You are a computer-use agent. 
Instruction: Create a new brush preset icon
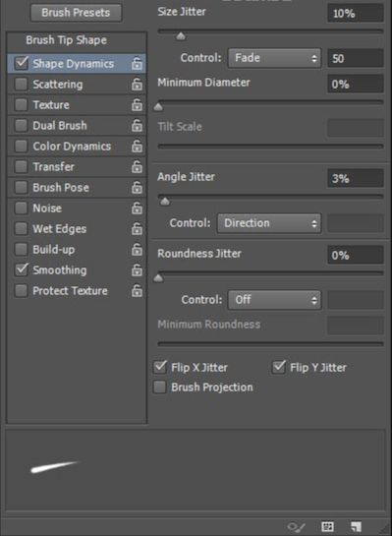coord(357,527)
